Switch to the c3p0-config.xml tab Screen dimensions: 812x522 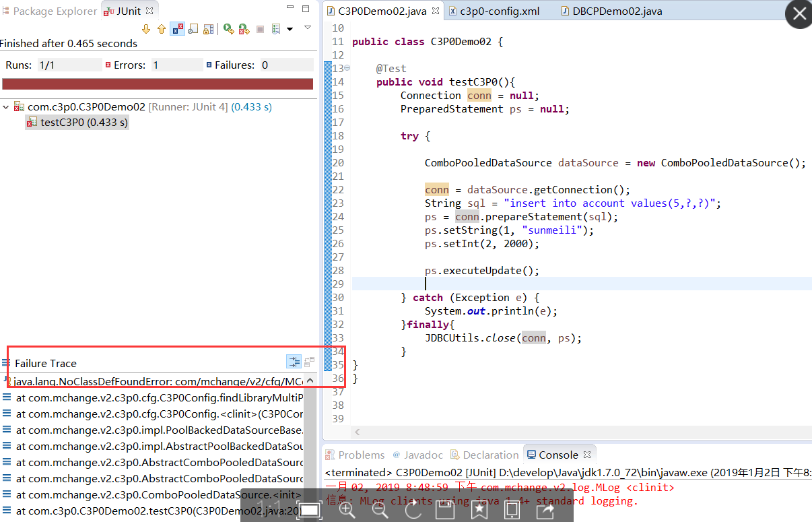point(496,11)
